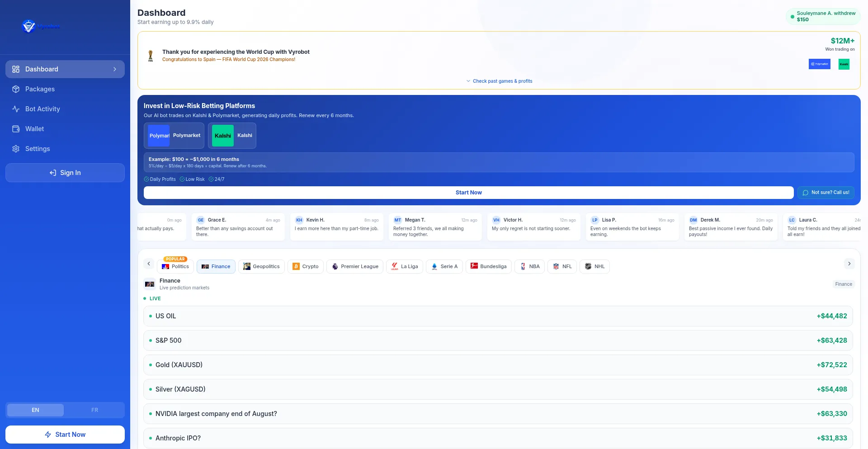The width and height of the screenshot is (868, 449).
Task: Click the LP avatar of Lisa P.
Action: pyautogui.click(x=595, y=220)
